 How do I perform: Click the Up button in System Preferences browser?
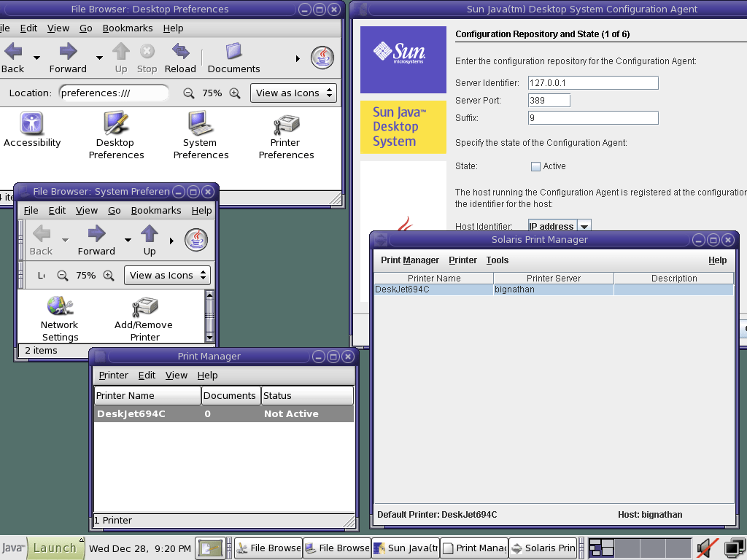149,236
